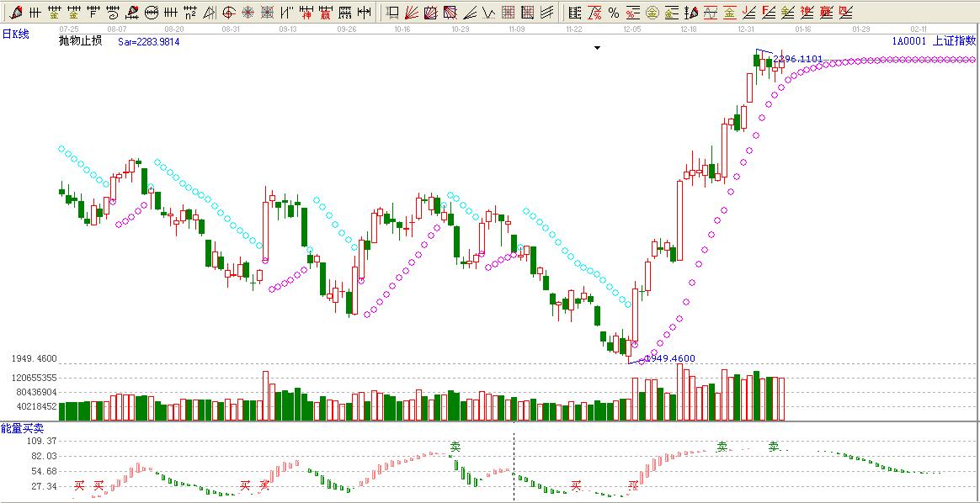This screenshot has height=503, width=980.
Task: Click the spiral tool icon in toolbar
Action: (x=114, y=13)
